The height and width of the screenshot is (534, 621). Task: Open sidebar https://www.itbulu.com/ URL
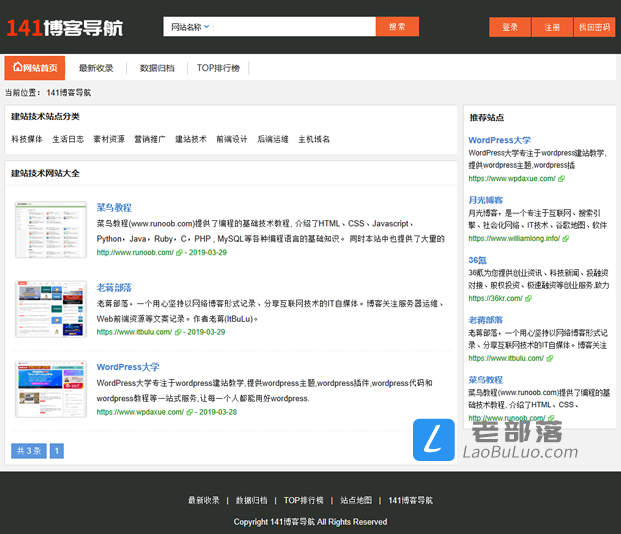506,358
